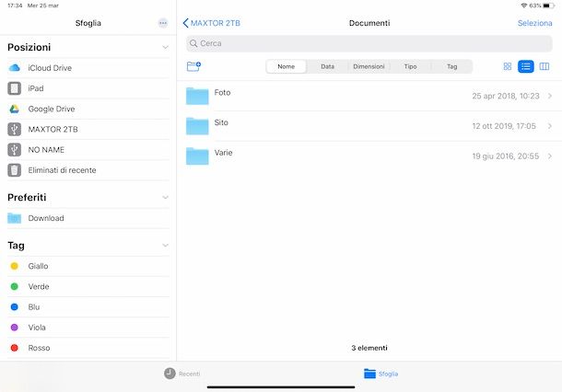The image size is (562, 392).
Task: Click the Varie date 19 giu 2016, 20:55
Action: tap(506, 156)
